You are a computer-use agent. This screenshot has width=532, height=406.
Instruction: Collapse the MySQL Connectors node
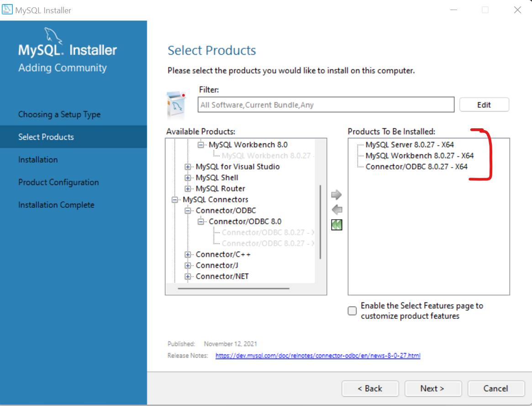click(x=174, y=199)
